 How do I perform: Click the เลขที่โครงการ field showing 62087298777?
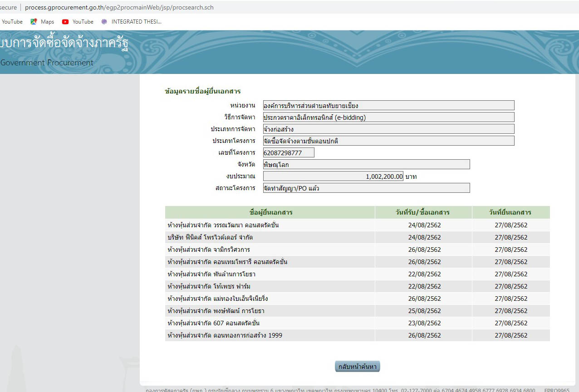click(289, 153)
